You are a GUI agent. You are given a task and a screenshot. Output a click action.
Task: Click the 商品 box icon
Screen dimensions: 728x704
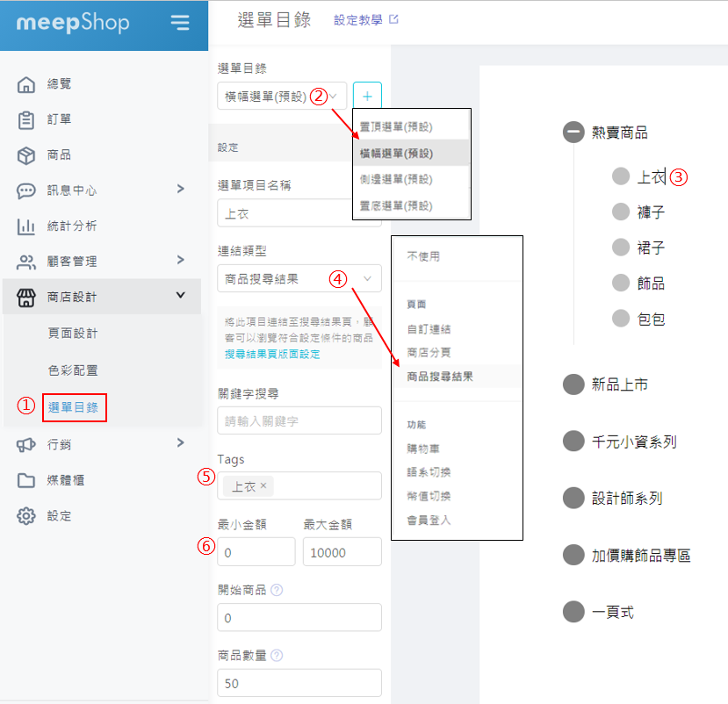[26, 155]
